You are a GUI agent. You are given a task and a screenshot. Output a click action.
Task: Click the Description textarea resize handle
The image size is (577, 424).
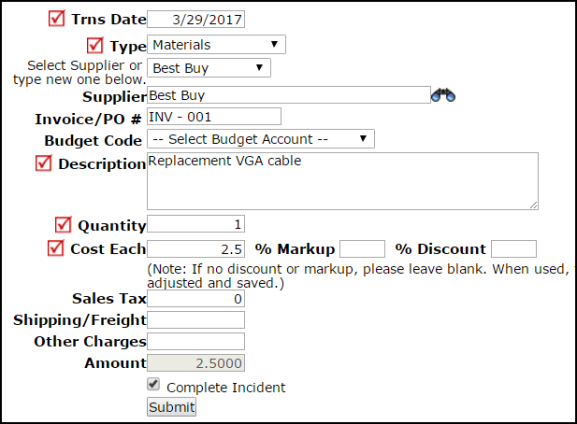(534, 205)
